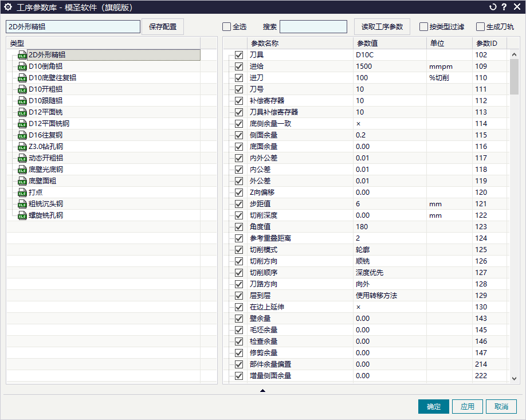Click the scrollbar down arrow in parameter list
526x420 pixels.
tap(515, 378)
